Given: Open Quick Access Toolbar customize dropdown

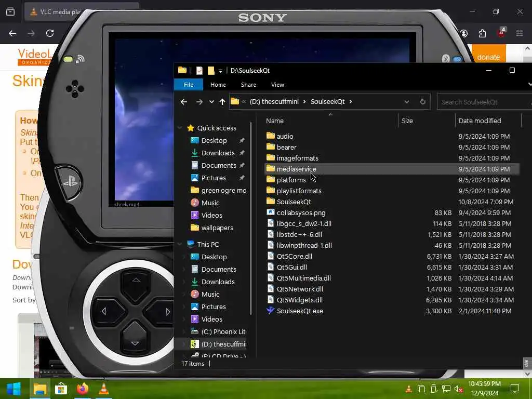Looking at the screenshot, I should point(220,71).
